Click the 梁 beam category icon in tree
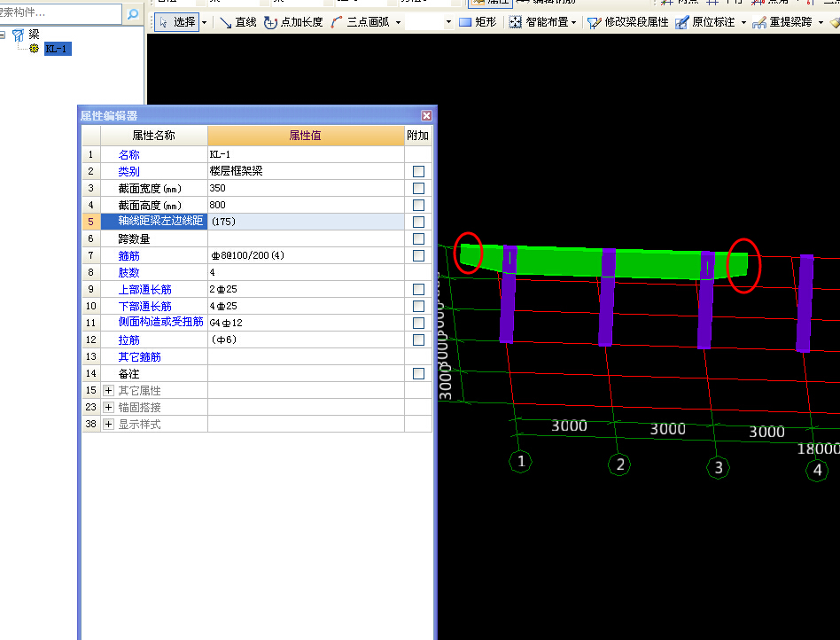 tap(19, 35)
